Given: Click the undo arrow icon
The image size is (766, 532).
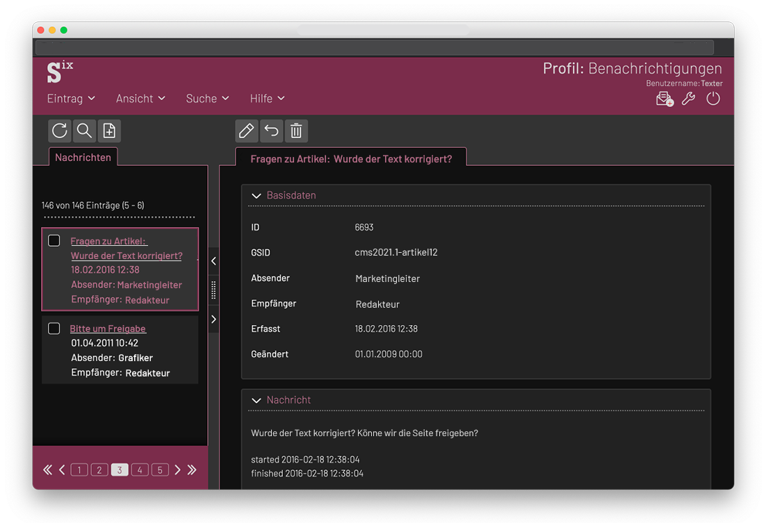Looking at the screenshot, I should [x=272, y=131].
